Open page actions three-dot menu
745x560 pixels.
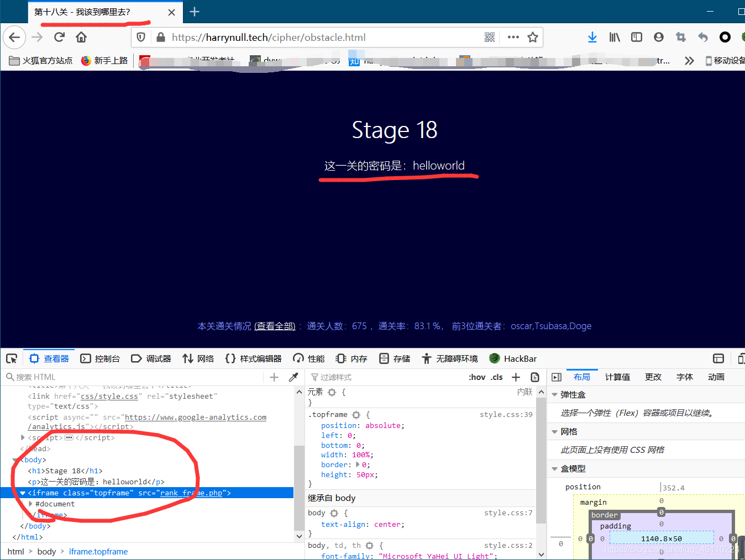513,37
